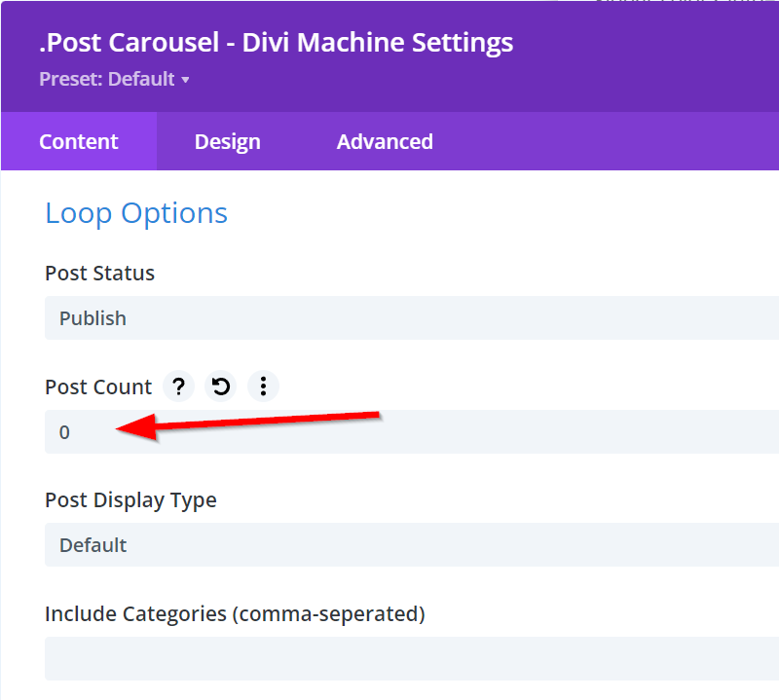
Task: Click the Include Categories text field
Action: tap(411, 658)
